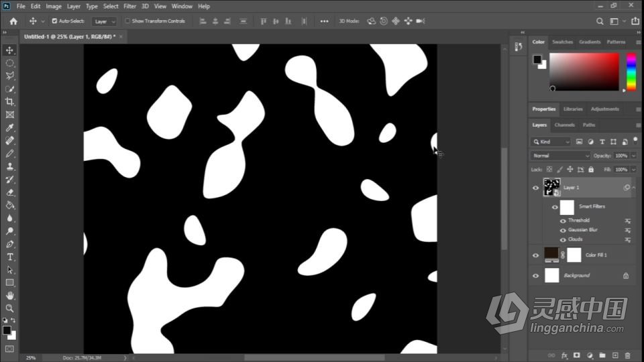
Task: Select the Dodge tool
Action: coord(9,231)
